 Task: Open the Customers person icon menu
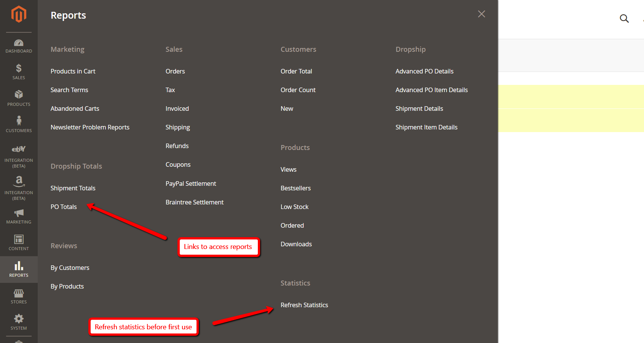point(19,124)
